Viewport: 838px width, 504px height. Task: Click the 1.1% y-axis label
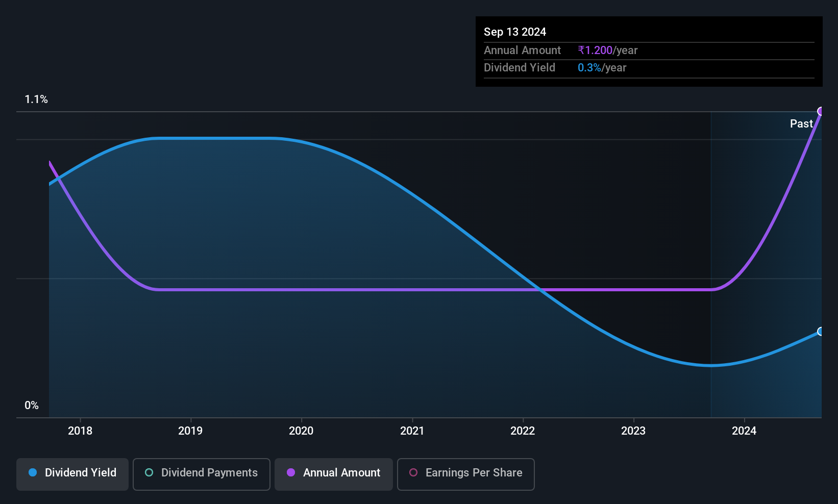36,99
